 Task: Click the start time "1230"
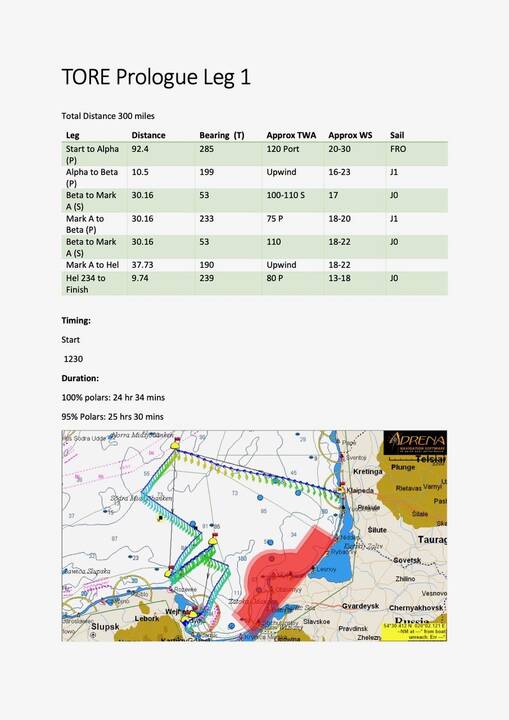point(73,359)
